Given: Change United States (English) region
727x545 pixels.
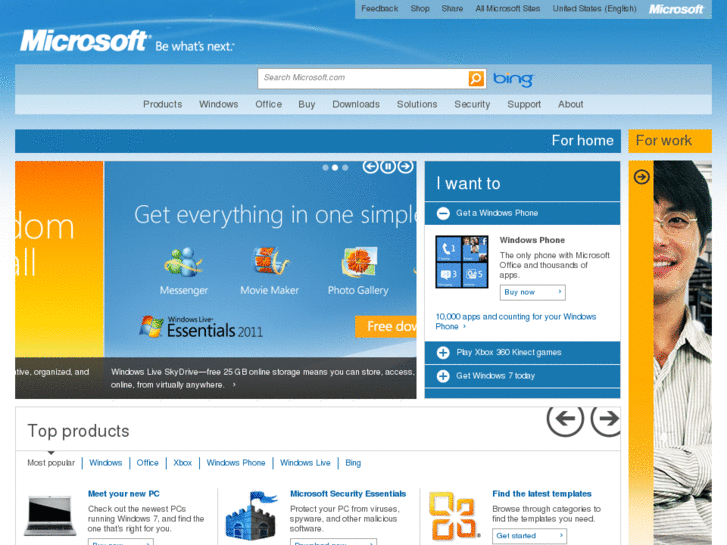Looking at the screenshot, I should point(594,8).
